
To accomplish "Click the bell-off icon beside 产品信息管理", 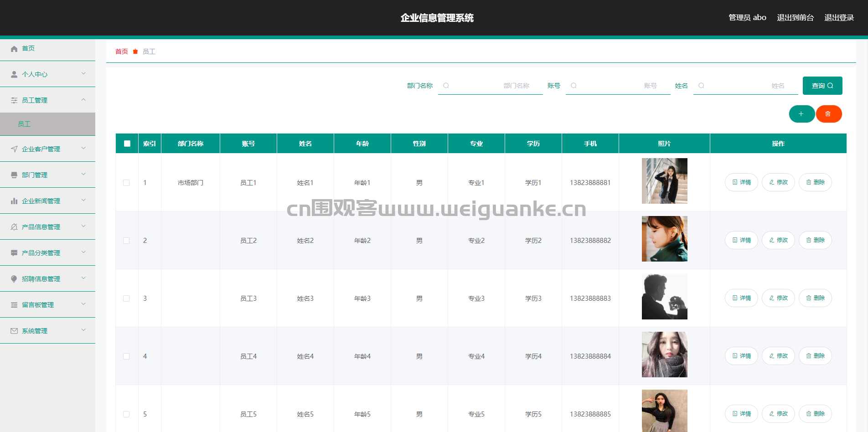I will click(14, 227).
